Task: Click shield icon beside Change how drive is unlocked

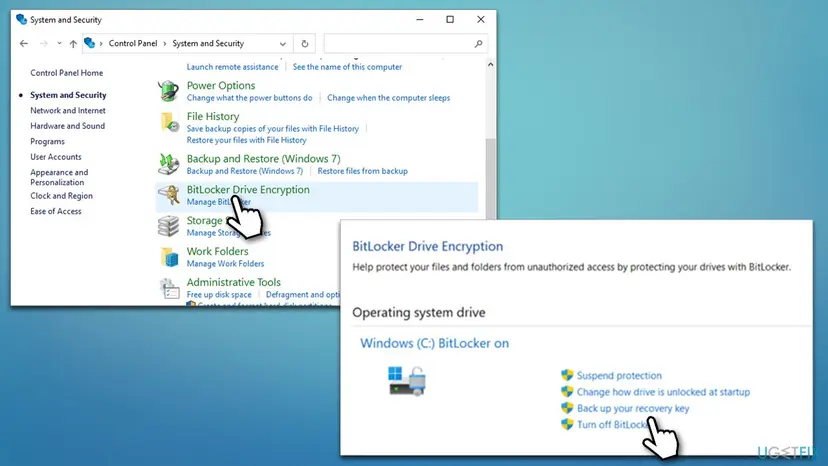Action: point(567,392)
